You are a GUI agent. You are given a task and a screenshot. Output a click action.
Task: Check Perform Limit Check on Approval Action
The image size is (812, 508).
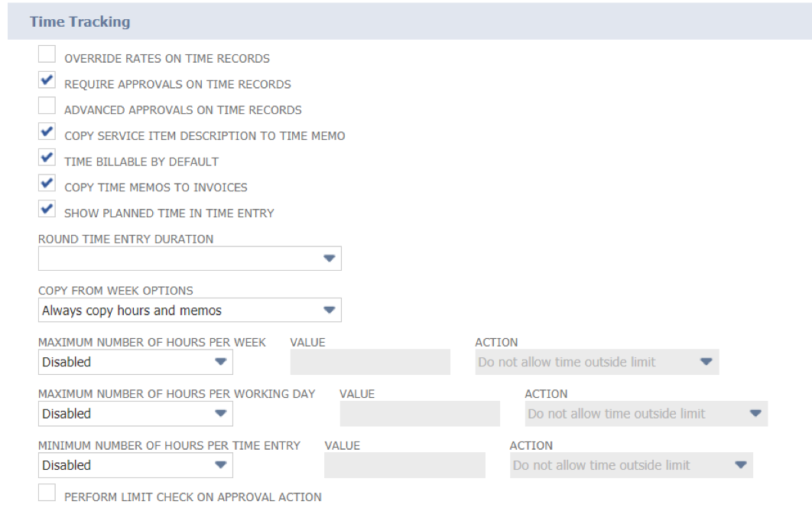click(47, 493)
